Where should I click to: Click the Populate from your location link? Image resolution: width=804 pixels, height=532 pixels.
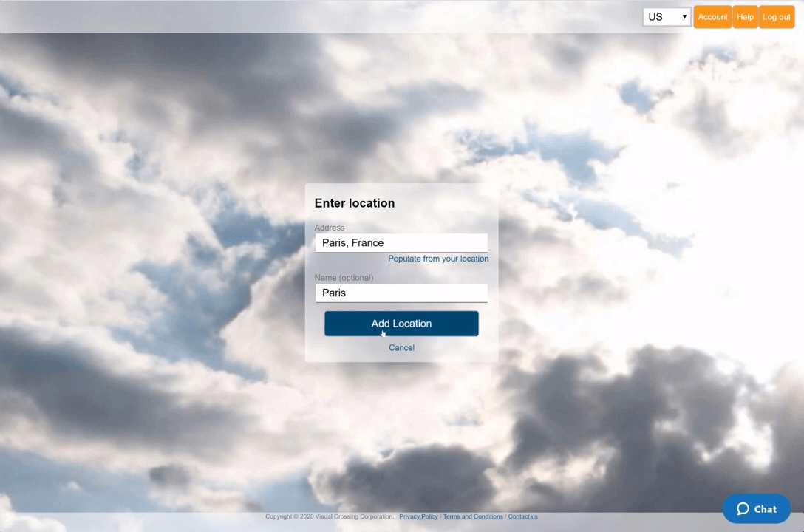click(x=438, y=259)
